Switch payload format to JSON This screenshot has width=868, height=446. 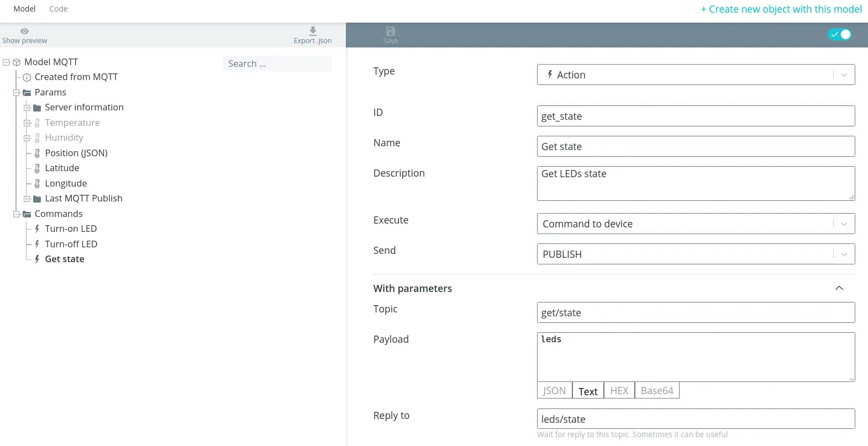pyautogui.click(x=554, y=391)
